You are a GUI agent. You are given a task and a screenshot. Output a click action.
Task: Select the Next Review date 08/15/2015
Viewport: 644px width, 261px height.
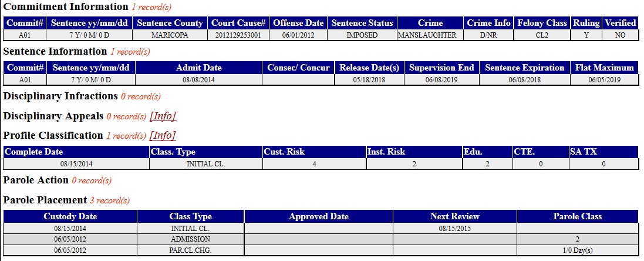click(x=454, y=229)
